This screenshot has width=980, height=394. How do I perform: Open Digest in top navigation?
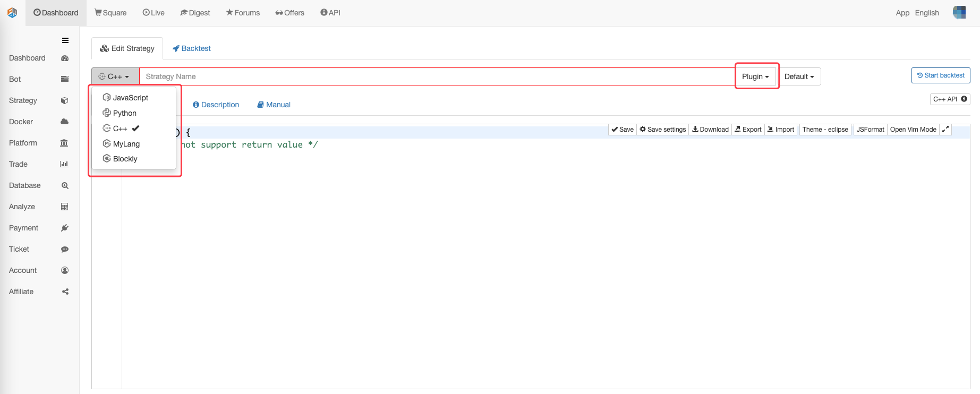pyautogui.click(x=195, y=13)
